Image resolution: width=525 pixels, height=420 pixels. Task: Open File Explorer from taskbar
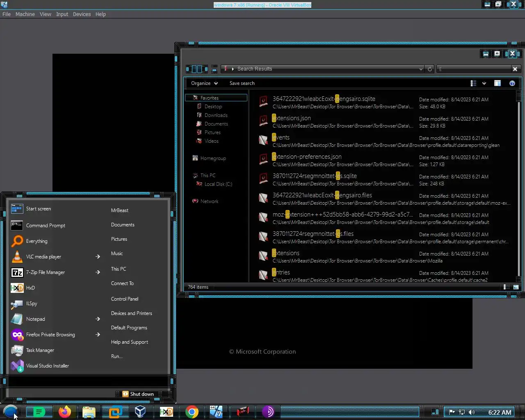click(x=89, y=412)
